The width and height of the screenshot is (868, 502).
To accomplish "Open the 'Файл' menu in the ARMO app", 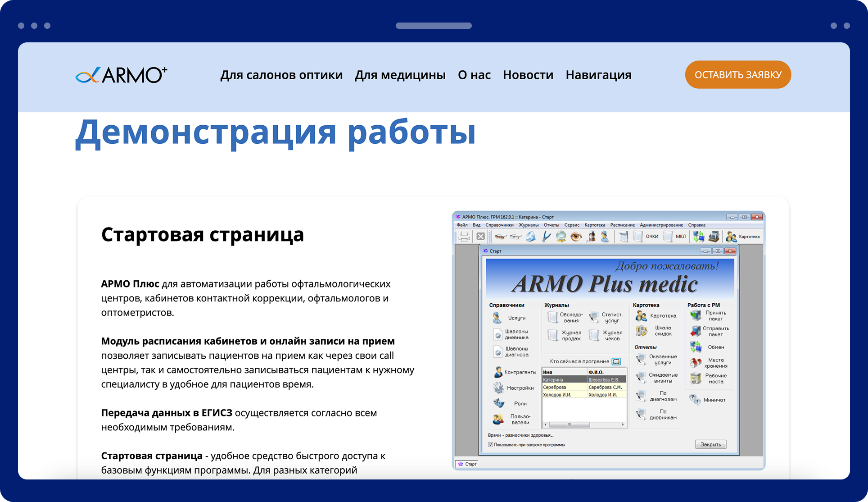I will (462, 225).
